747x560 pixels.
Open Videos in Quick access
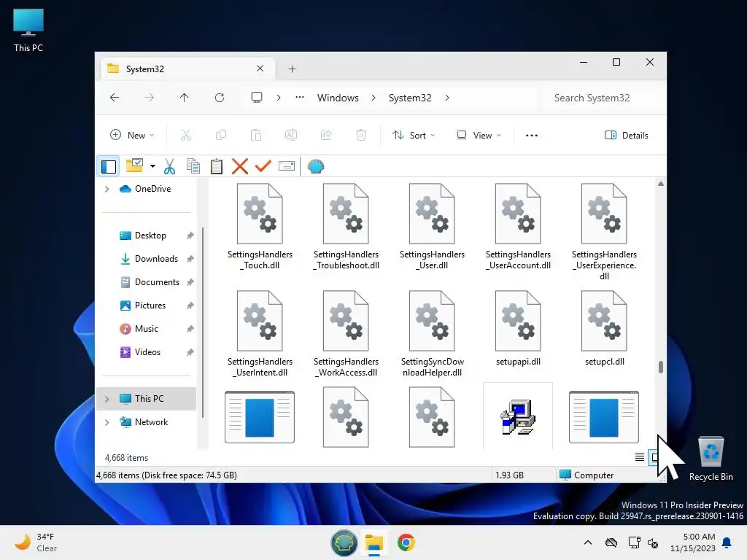(x=147, y=352)
